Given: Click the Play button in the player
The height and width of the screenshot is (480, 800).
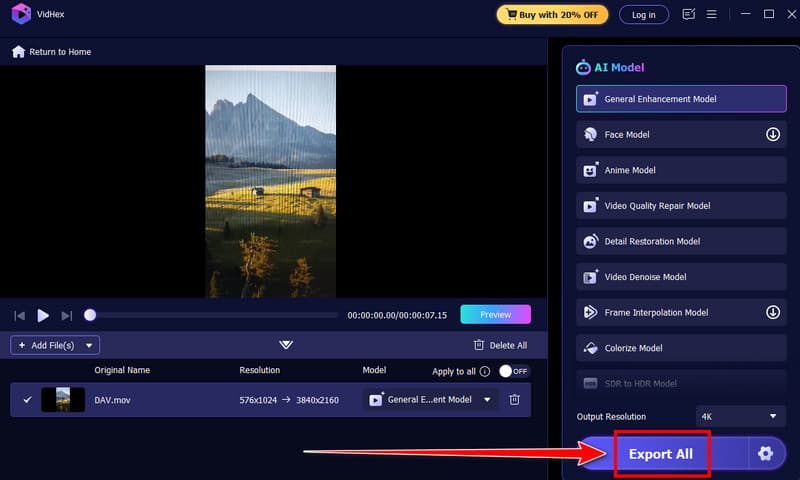Looking at the screenshot, I should [43, 315].
